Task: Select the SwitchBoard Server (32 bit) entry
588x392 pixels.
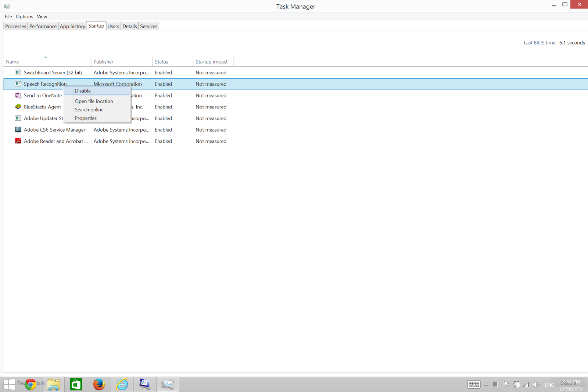Action: [x=53, y=72]
